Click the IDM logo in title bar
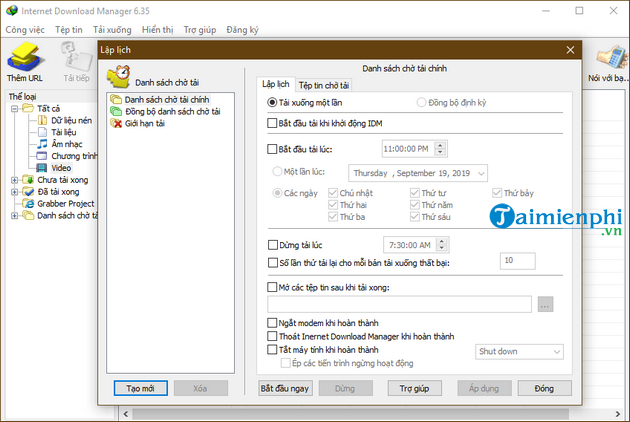The image size is (630, 422). (12, 10)
